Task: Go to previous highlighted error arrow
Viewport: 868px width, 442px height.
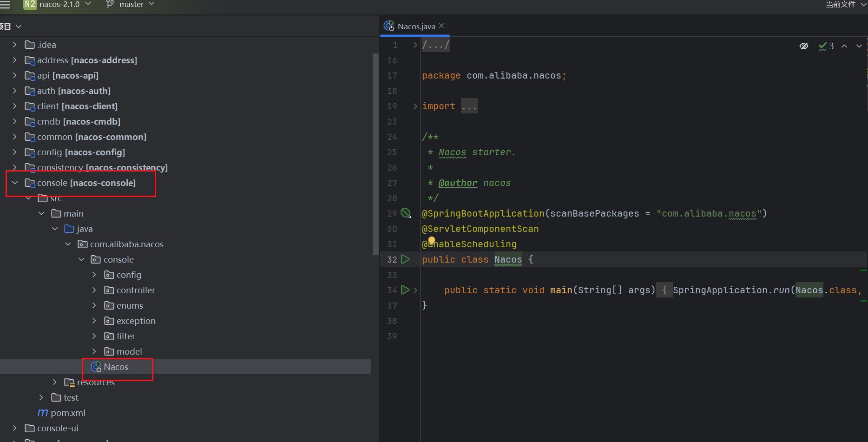Action: [844, 46]
